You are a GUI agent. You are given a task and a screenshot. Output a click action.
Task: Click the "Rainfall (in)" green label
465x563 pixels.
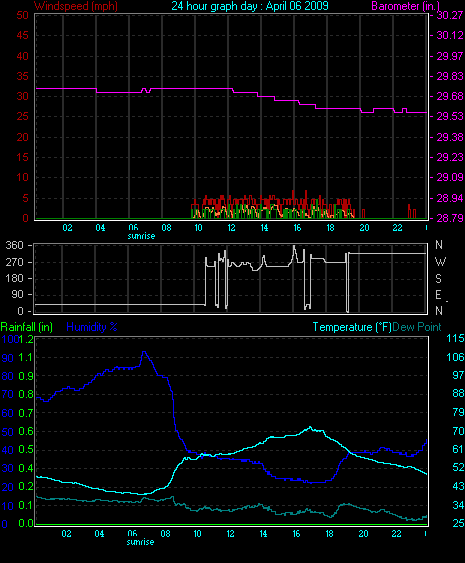click(27, 327)
